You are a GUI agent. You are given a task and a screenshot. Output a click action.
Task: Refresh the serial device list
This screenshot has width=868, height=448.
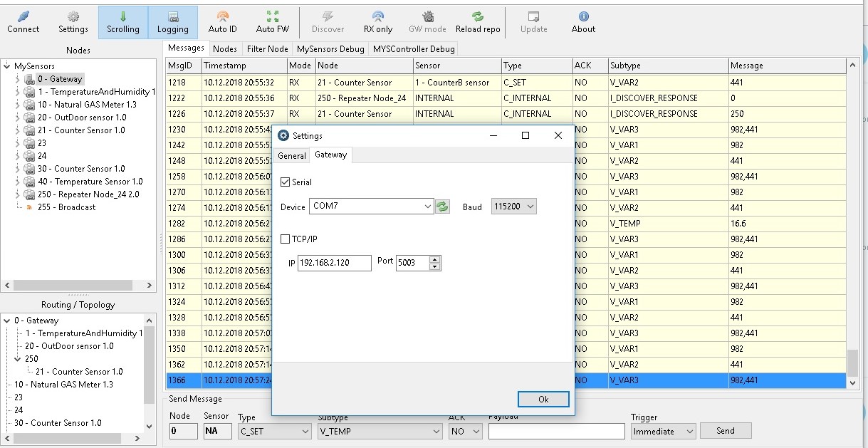(443, 207)
